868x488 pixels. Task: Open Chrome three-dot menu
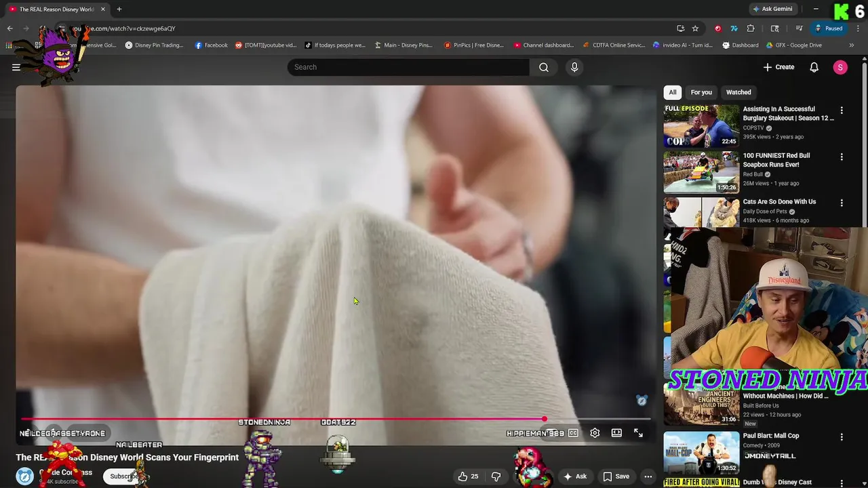coord(858,28)
